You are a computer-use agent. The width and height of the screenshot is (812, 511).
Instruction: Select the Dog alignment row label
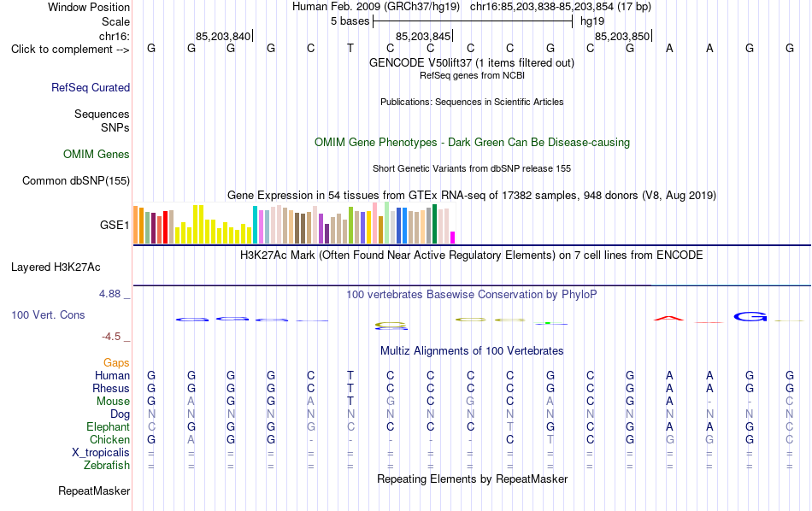[x=120, y=414]
